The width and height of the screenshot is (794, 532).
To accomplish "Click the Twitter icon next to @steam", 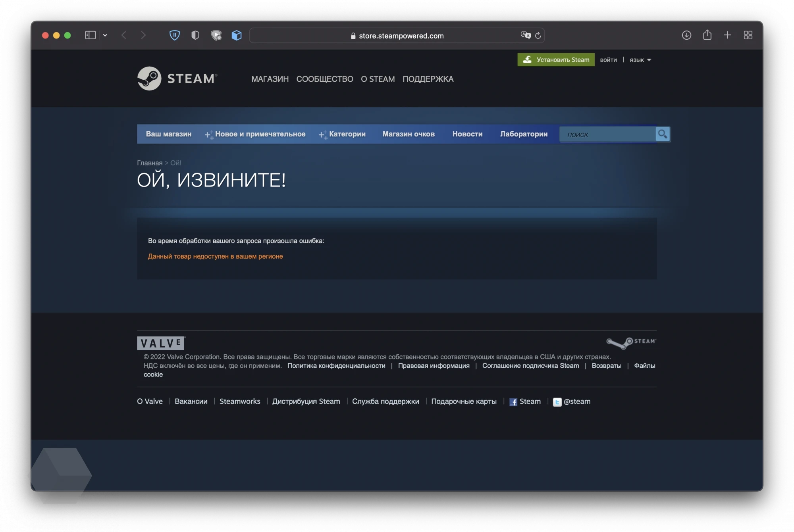I will tap(557, 402).
